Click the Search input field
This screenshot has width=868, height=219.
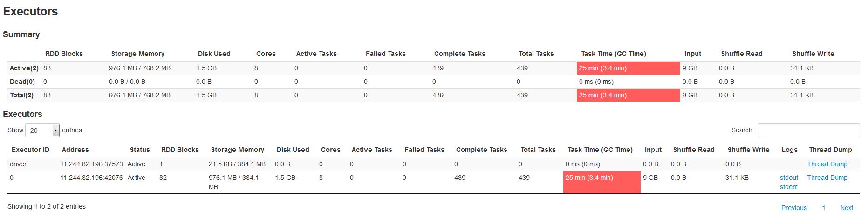[808, 130]
